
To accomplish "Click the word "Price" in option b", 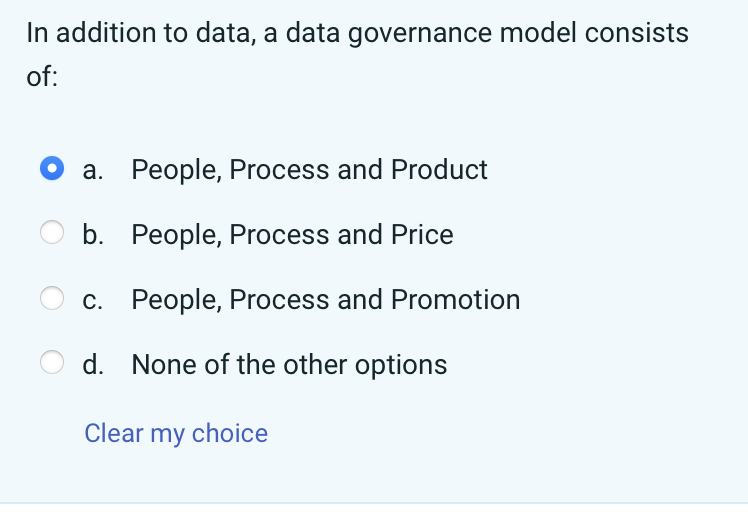I will pyautogui.click(x=422, y=234).
